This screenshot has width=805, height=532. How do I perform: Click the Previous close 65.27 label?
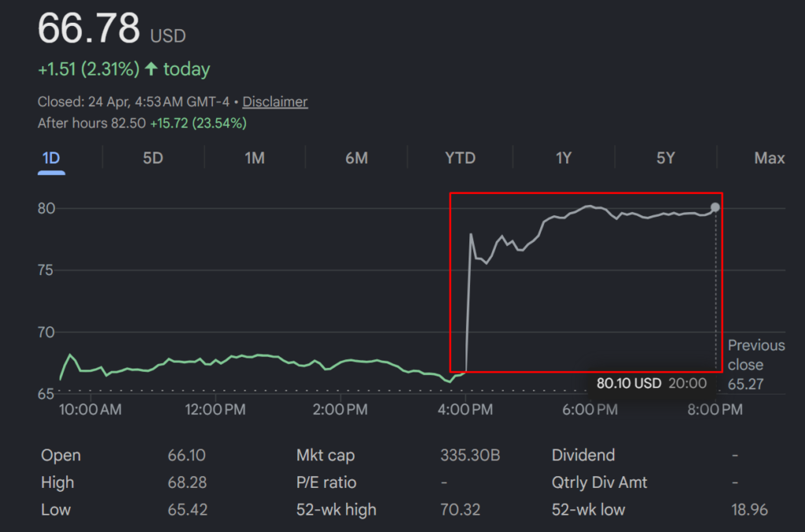(755, 365)
